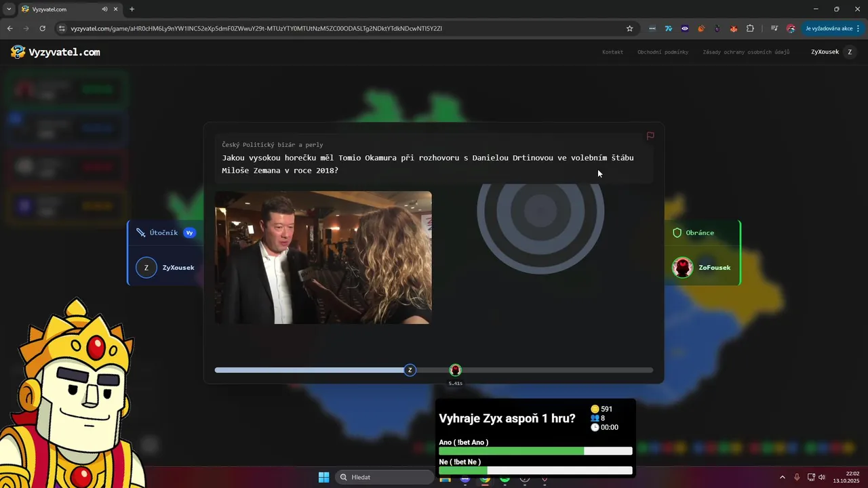Click the browser address bar URL
This screenshot has height=488, width=868.
[x=256, y=28]
